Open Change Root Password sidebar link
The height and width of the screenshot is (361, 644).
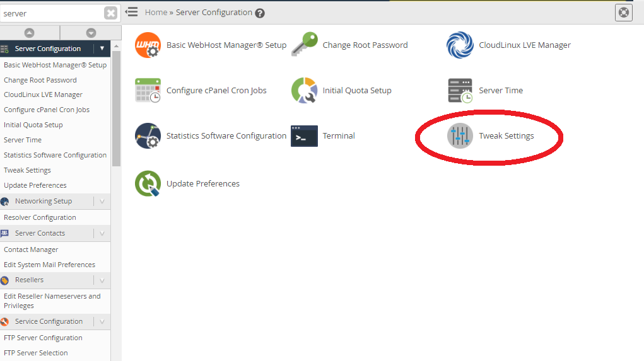[x=40, y=80]
